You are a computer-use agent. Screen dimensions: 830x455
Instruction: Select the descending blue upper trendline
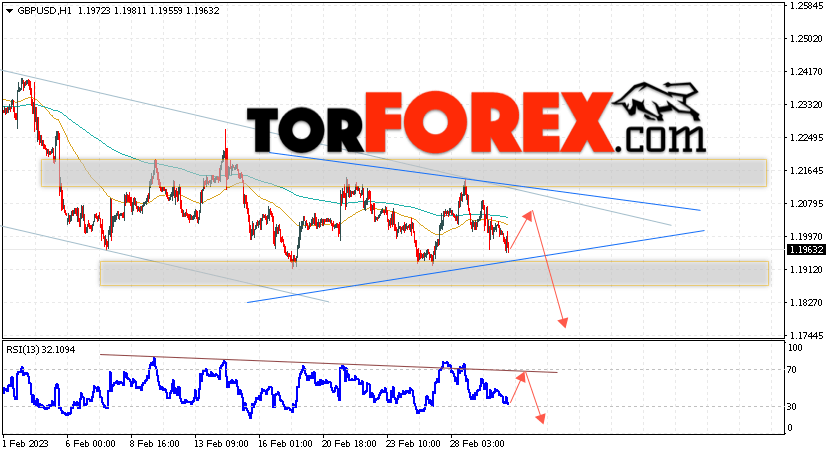tap(484, 181)
